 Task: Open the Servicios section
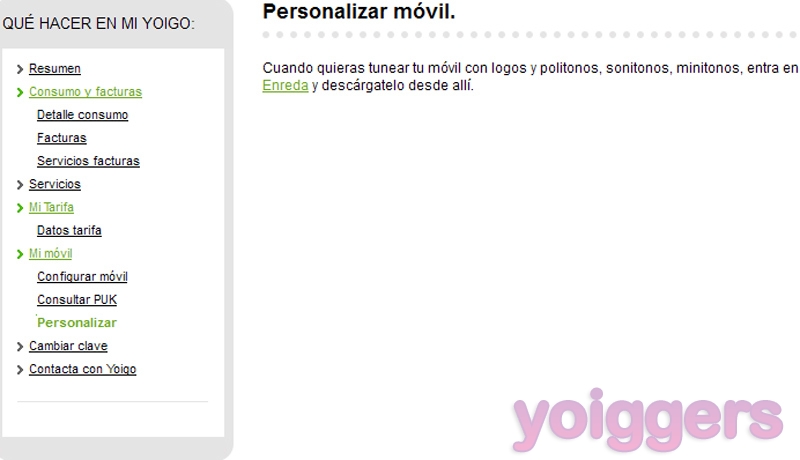[55, 184]
